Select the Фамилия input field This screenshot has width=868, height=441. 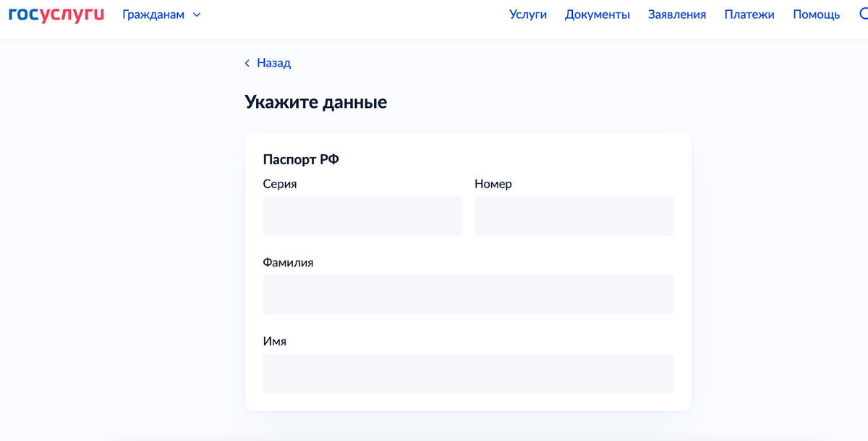467,295
